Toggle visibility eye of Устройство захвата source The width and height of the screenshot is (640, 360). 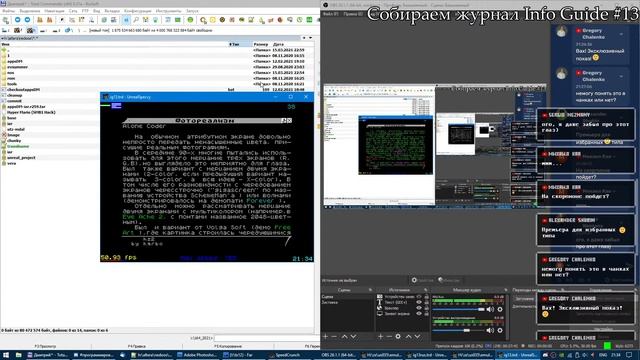[419, 297]
